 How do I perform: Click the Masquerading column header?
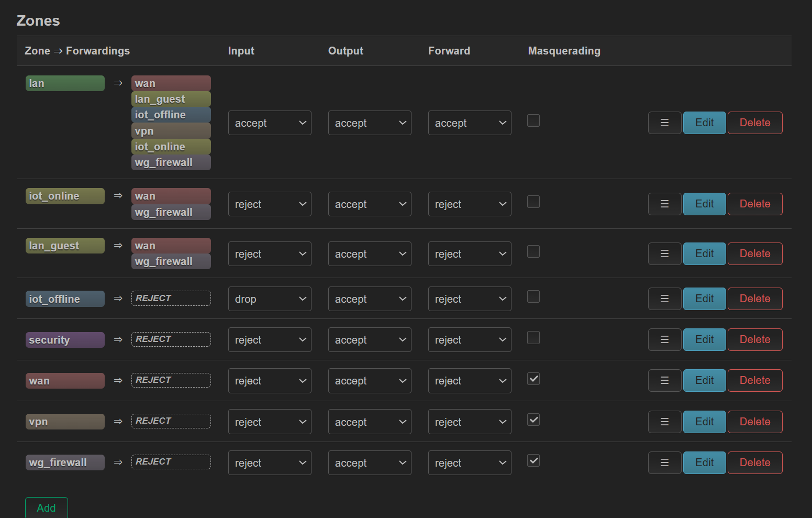click(564, 51)
